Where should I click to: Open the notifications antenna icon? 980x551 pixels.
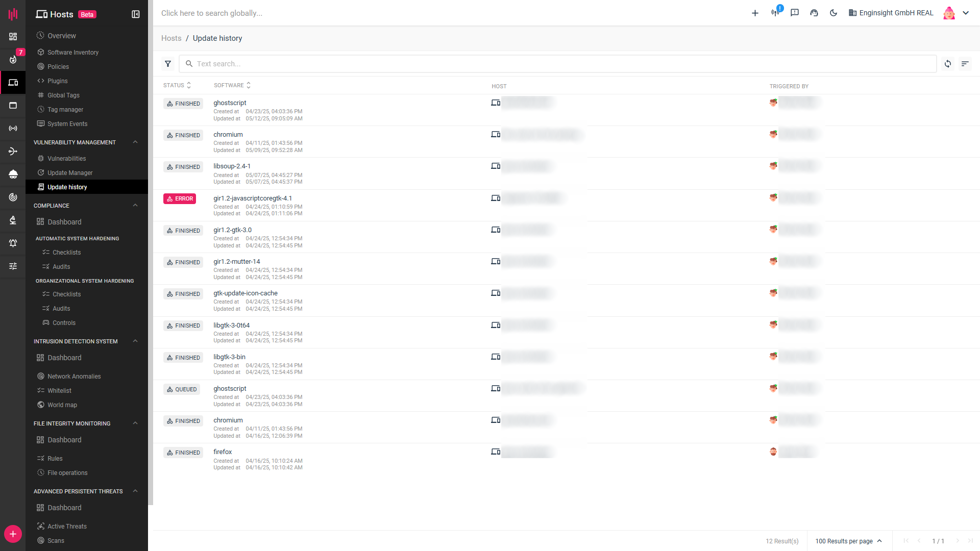tap(775, 13)
